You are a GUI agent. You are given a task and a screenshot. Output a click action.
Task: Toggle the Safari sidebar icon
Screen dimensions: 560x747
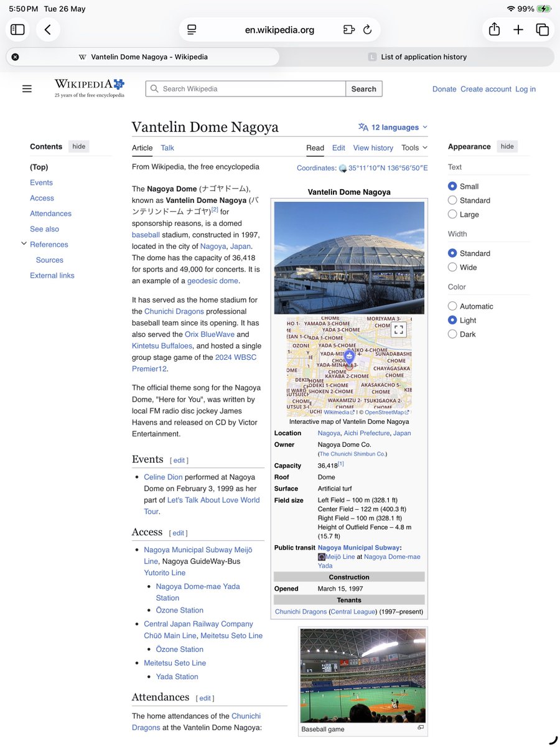[17, 29]
